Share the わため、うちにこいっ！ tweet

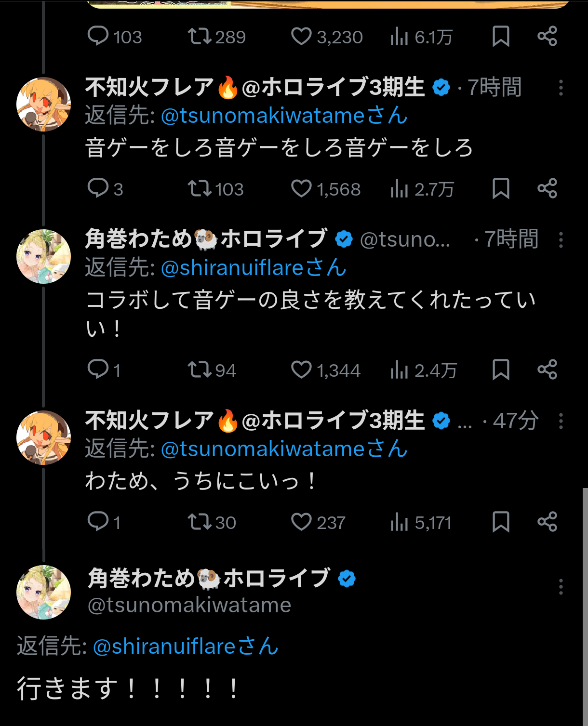click(x=548, y=522)
